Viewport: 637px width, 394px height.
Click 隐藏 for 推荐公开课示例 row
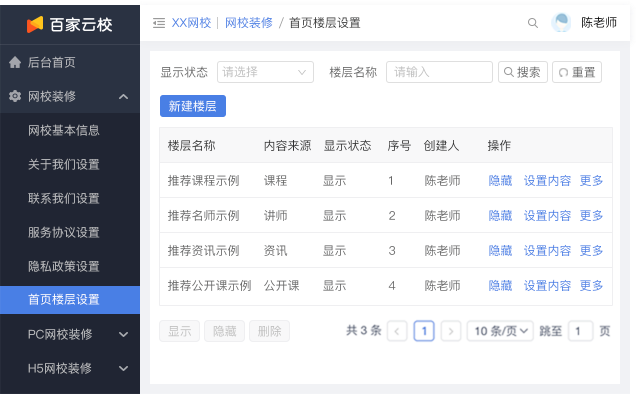click(500, 286)
